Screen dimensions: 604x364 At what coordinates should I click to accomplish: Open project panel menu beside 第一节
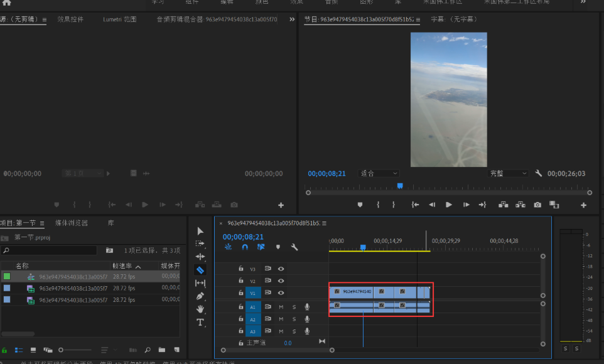pos(42,223)
